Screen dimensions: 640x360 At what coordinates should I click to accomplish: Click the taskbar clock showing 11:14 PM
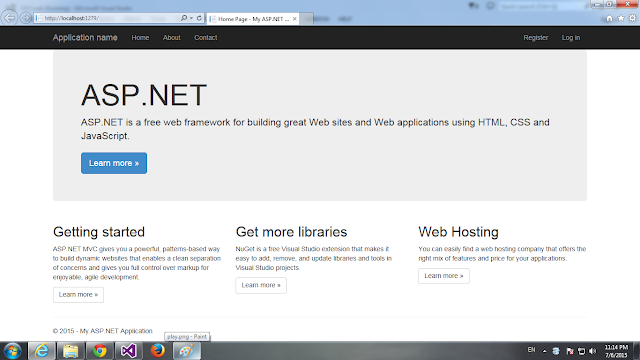[616, 351]
